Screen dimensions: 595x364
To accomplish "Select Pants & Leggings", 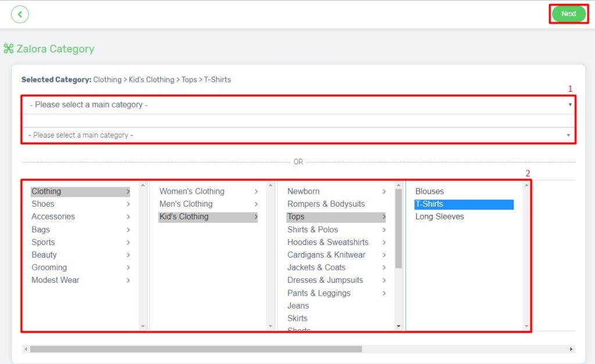I will pos(336,293).
